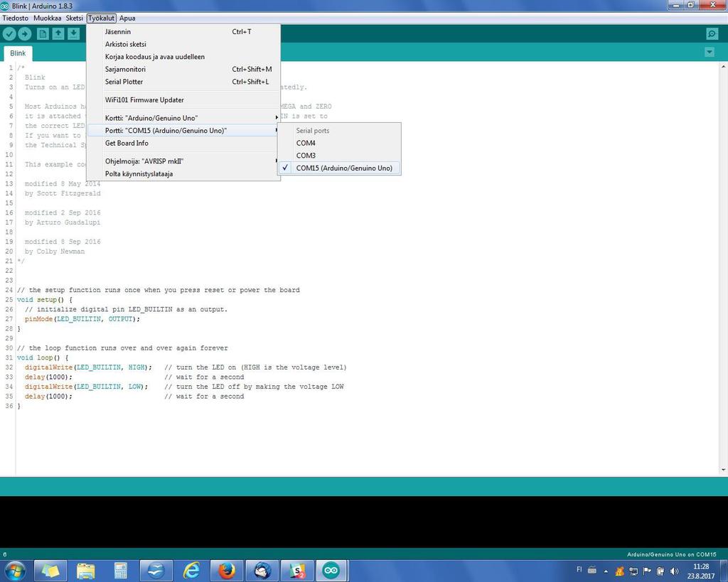
Task: Select the COM4 serial port
Action: coord(339,143)
